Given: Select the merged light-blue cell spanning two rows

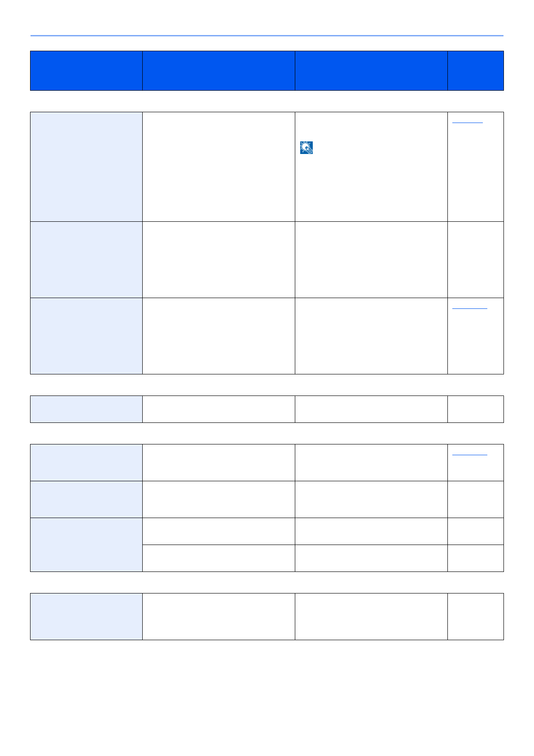Looking at the screenshot, I should [x=86, y=545].
